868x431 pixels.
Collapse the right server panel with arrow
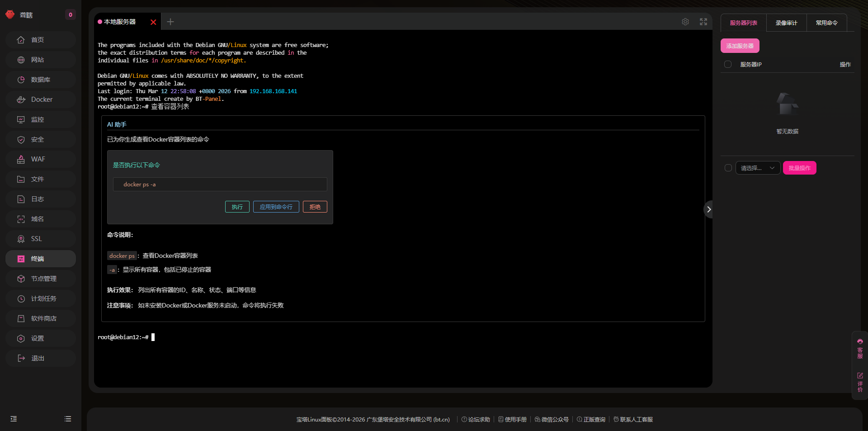[708, 209]
